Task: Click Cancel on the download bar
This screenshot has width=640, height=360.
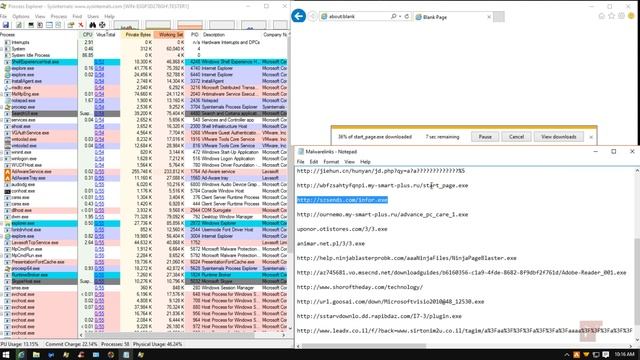Action: (516, 137)
